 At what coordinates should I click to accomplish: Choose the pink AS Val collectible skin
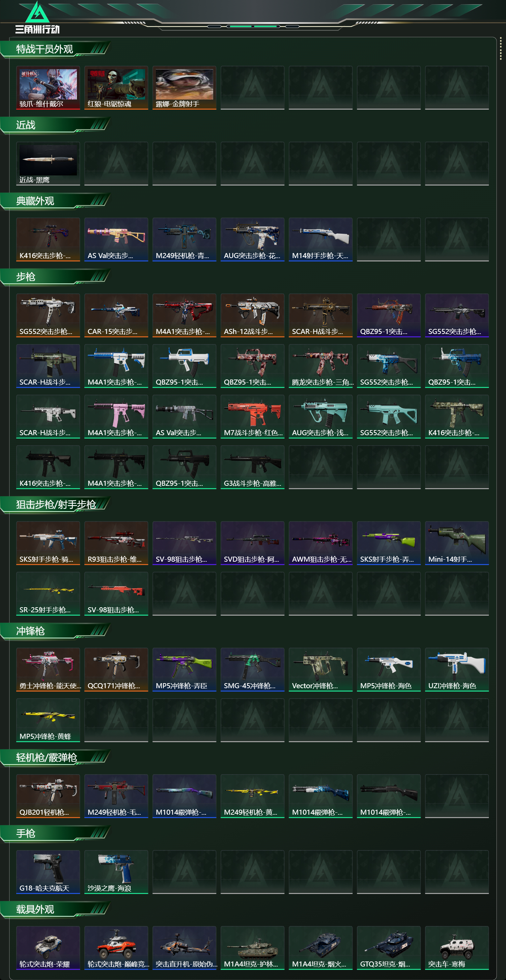116,239
